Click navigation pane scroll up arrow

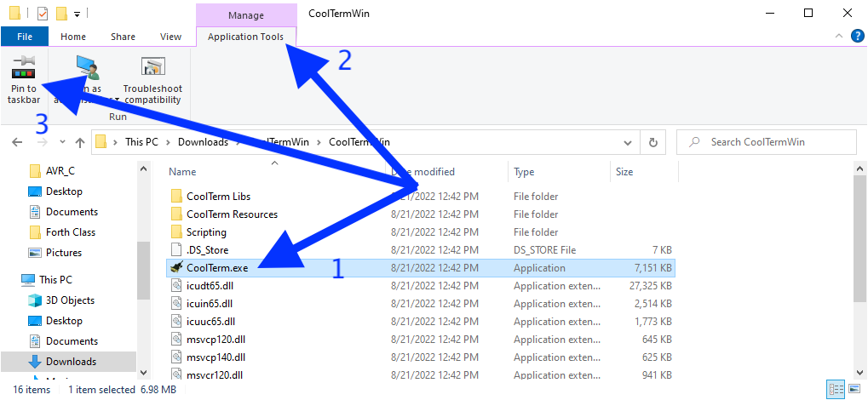(143, 169)
